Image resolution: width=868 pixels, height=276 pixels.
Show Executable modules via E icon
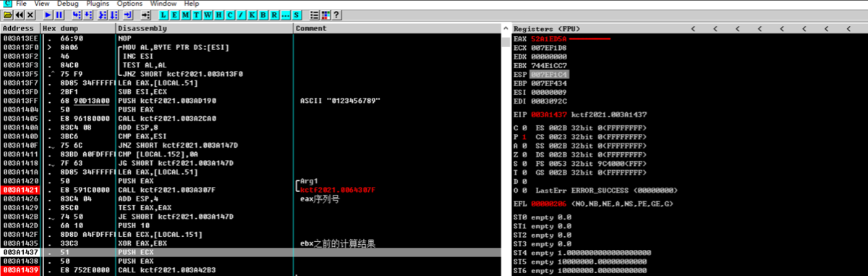point(174,14)
